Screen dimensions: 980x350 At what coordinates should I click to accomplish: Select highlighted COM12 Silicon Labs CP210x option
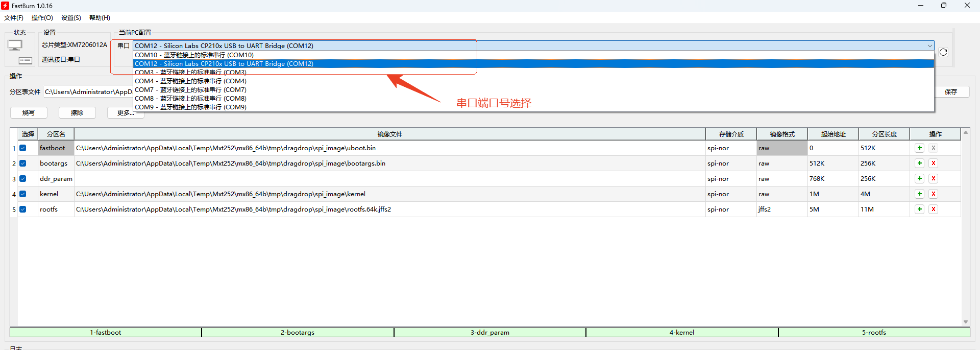pos(533,64)
